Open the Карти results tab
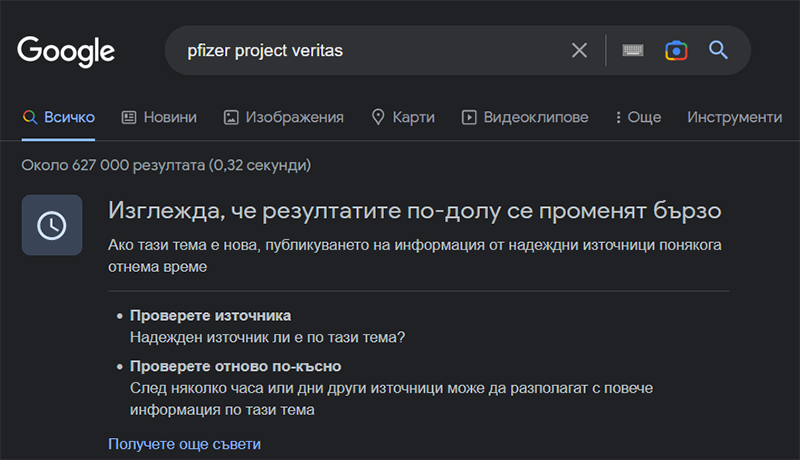The height and width of the screenshot is (460, 800). [403, 117]
